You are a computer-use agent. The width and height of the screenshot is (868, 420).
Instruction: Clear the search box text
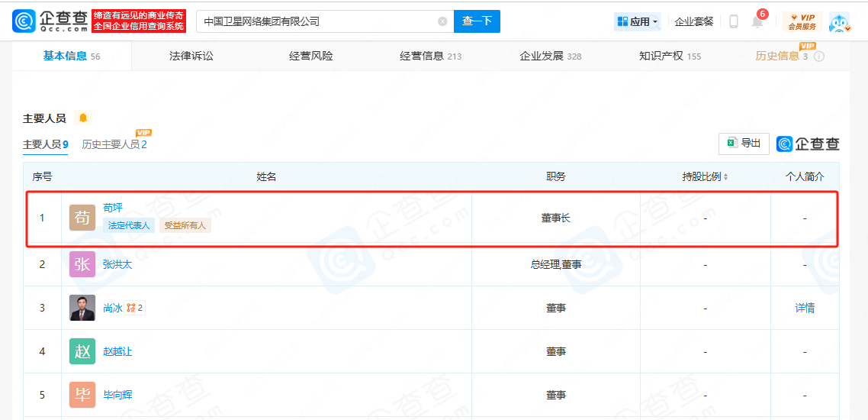pos(442,21)
